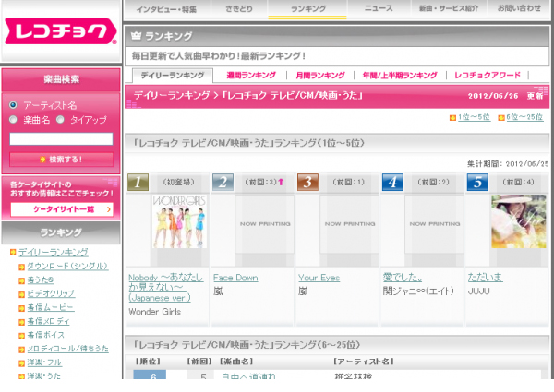
Task: Switch to 月間ランキング
Action: pyautogui.click(x=320, y=75)
